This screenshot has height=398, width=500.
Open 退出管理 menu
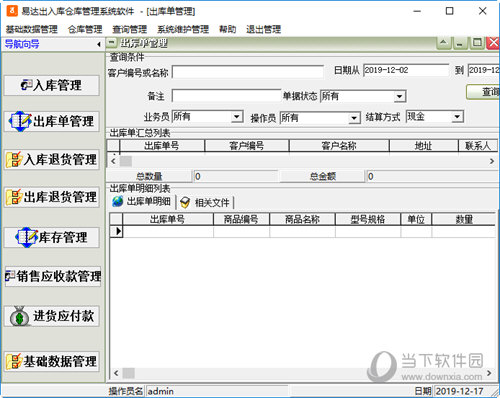tap(264, 29)
